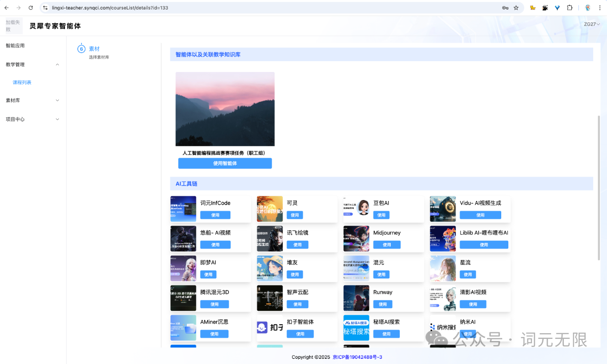Viewport: 607px width, 364px height.
Task: Click the Runway thumbnail icon
Action: click(x=356, y=298)
